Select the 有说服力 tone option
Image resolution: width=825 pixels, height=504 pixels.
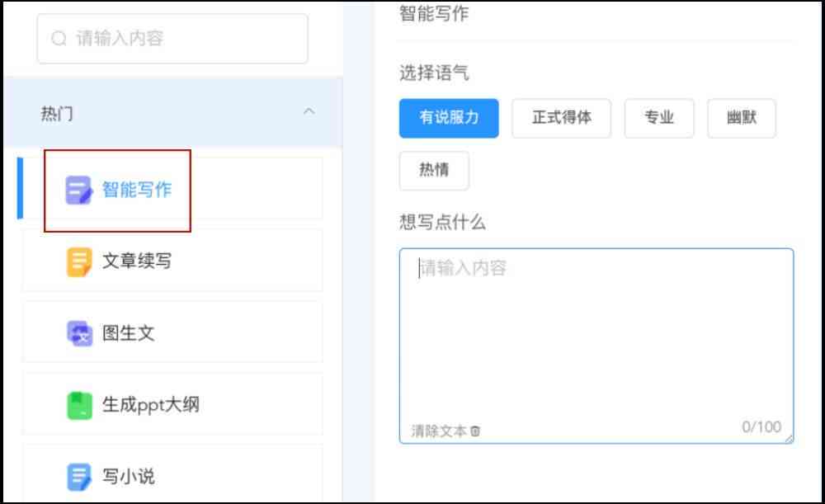[449, 118]
